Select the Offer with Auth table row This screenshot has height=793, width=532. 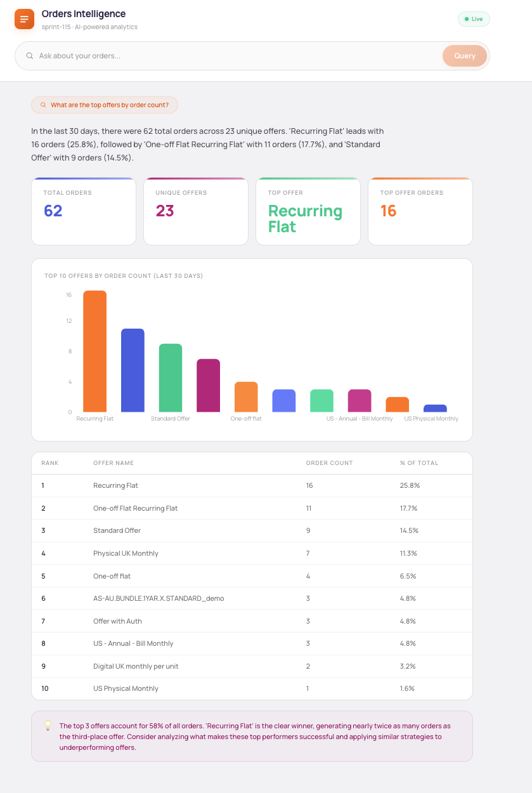(252, 621)
